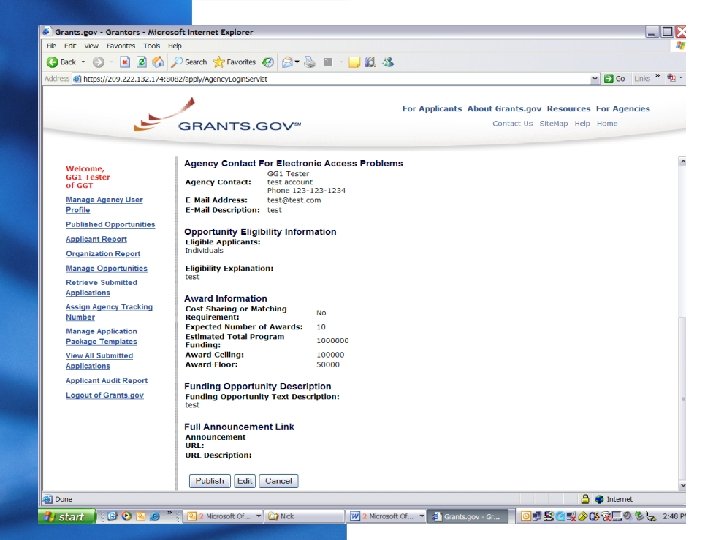Click the Help link in page header
Image resolution: width=720 pixels, height=540 pixels.
[582, 124]
